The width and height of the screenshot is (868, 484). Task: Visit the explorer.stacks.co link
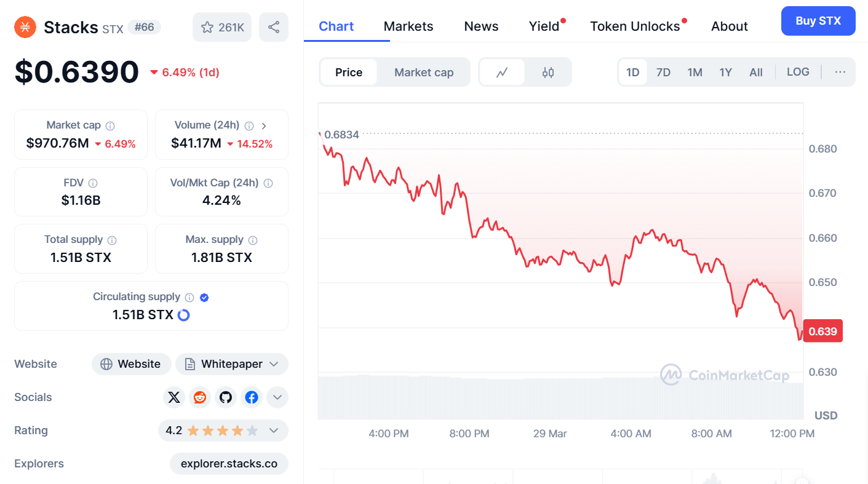click(x=229, y=463)
